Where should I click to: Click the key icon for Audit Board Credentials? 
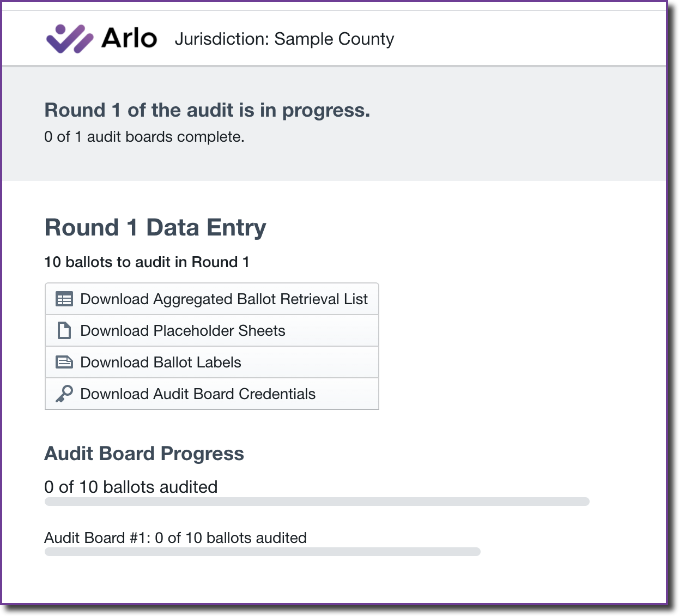pos(64,394)
